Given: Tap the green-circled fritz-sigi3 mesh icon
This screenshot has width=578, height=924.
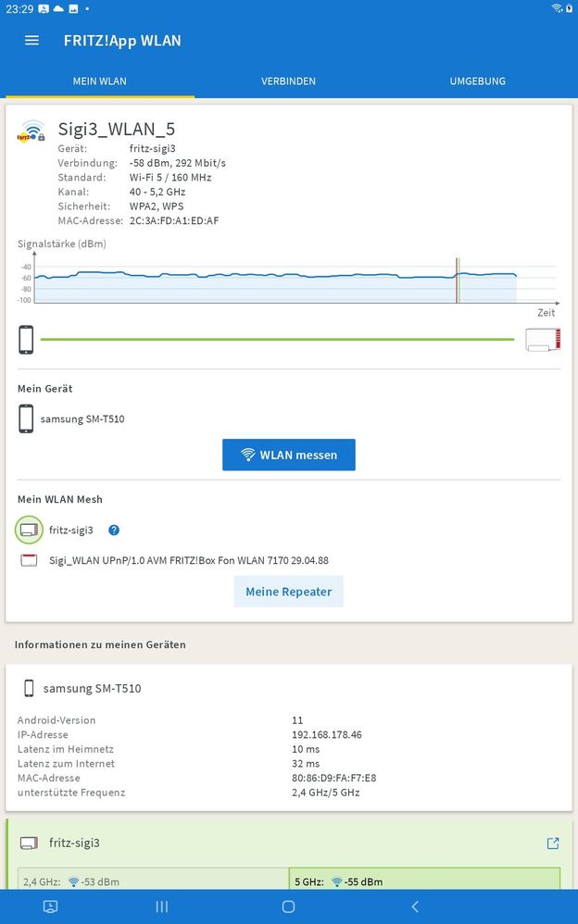Looking at the screenshot, I should click(29, 530).
